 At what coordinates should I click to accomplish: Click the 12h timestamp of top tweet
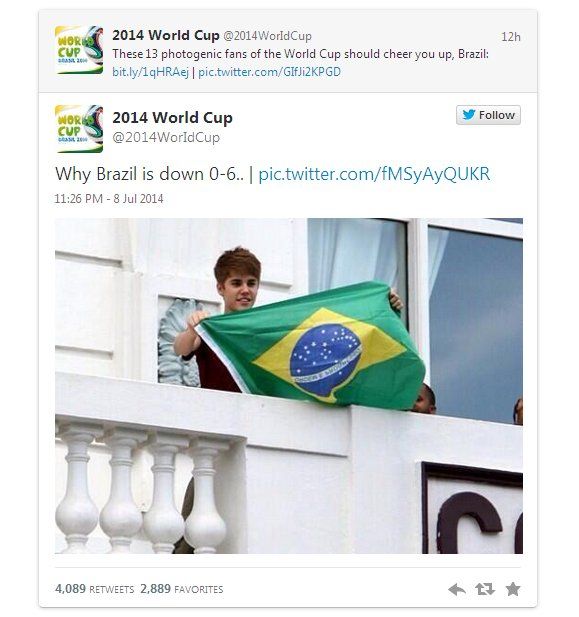511,37
